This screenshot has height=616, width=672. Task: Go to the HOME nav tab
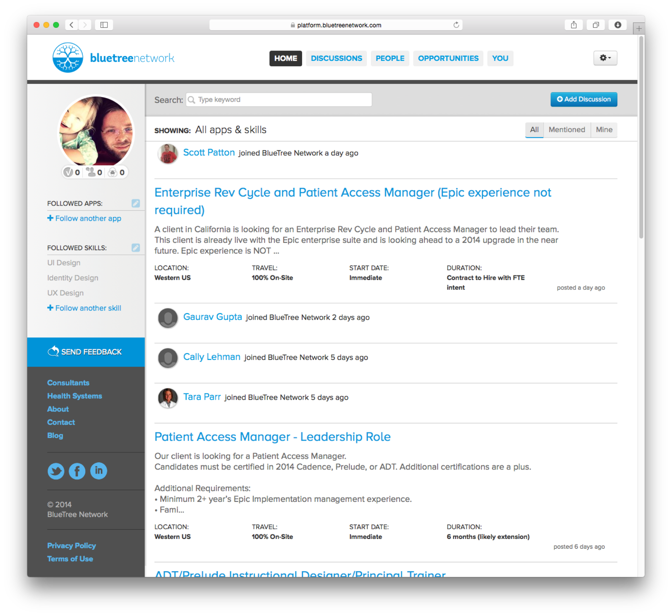(x=285, y=58)
